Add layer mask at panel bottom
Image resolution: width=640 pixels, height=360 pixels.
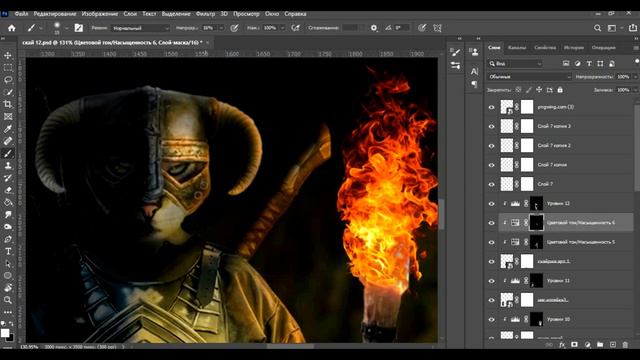click(x=574, y=345)
